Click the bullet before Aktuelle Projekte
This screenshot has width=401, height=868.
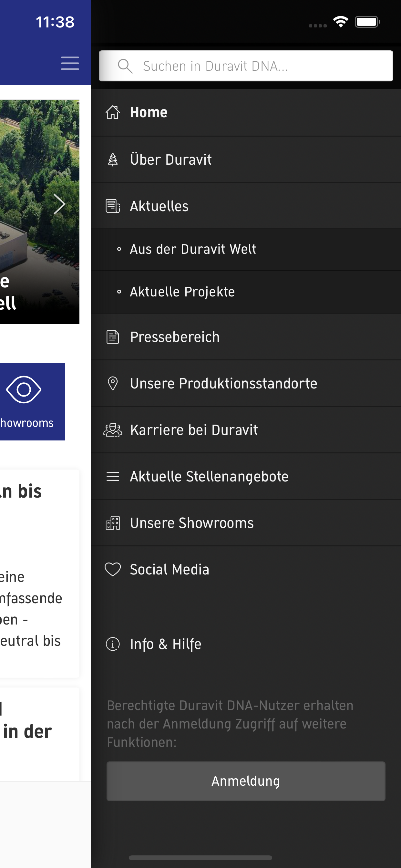pos(118,292)
